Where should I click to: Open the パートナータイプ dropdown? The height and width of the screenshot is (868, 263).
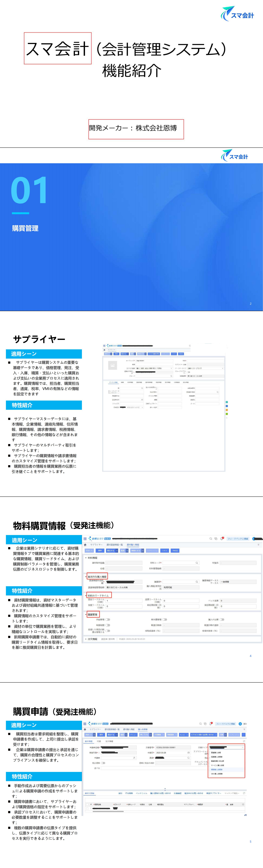tap(206, 368)
